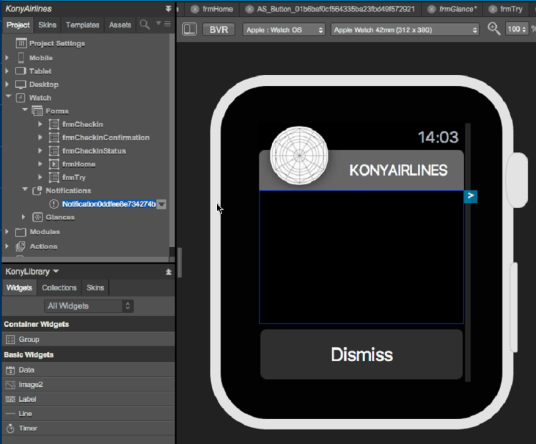Click the Notifications node icon
This screenshot has height=444, width=536.
37,190
